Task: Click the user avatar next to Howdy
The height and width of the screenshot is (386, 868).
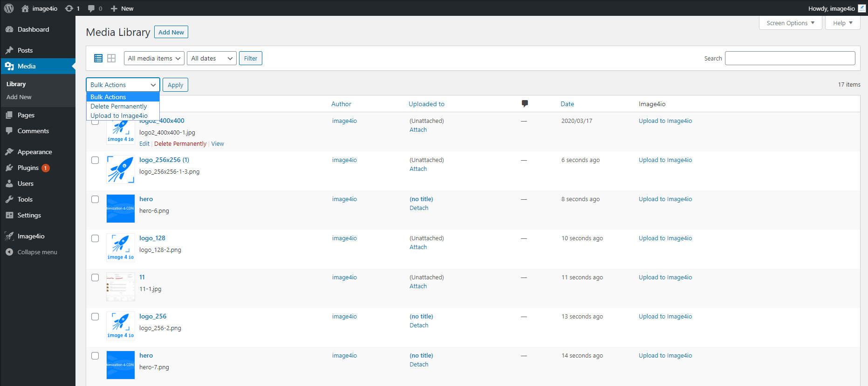Action: (x=862, y=8)
